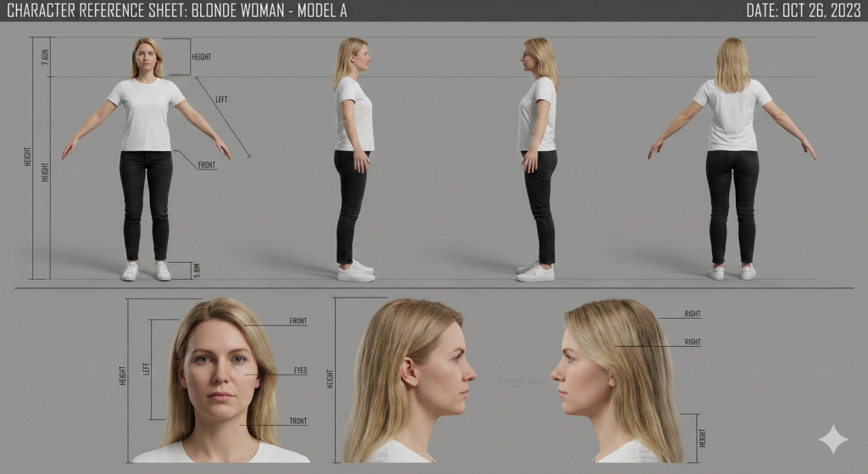
Task: Select the full-body side figure facing left
Action: pos(538,159)
